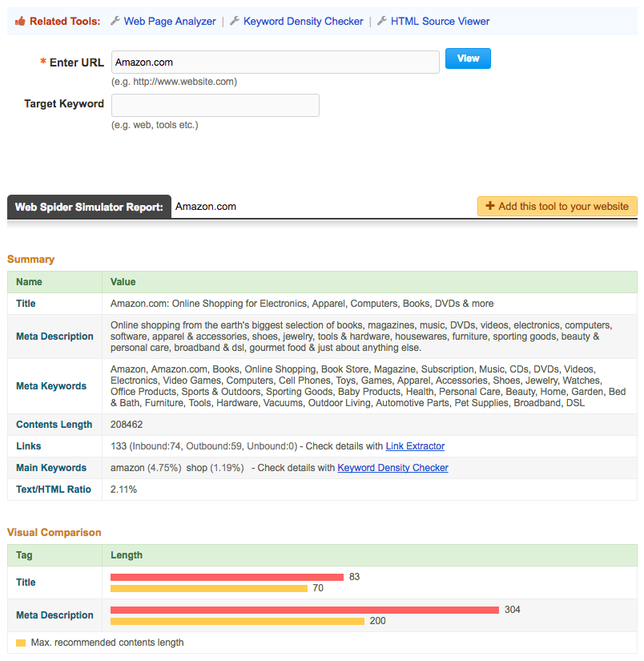Click the yellow Meta Description recommended bar
This screenshot has width=644, height=661.
coord(237,621)
